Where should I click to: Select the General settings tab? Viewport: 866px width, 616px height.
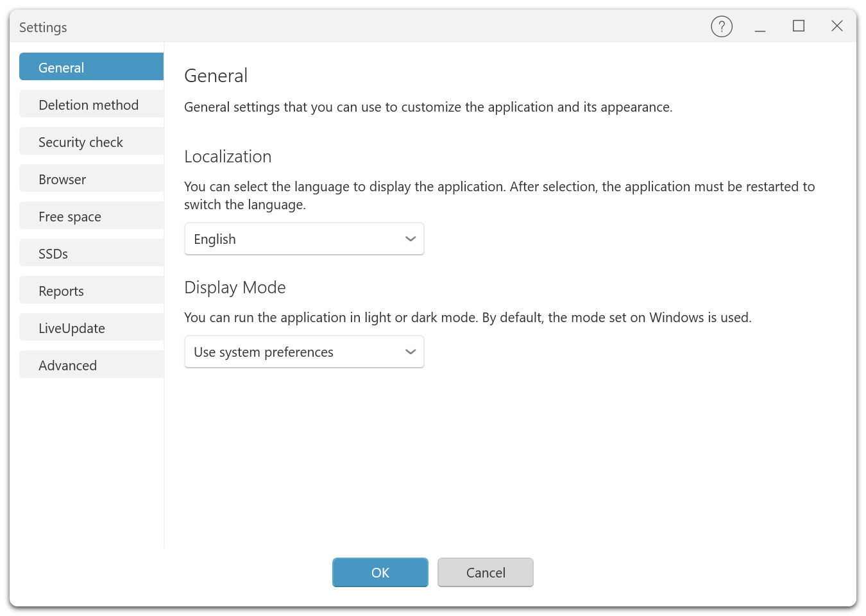91,67
